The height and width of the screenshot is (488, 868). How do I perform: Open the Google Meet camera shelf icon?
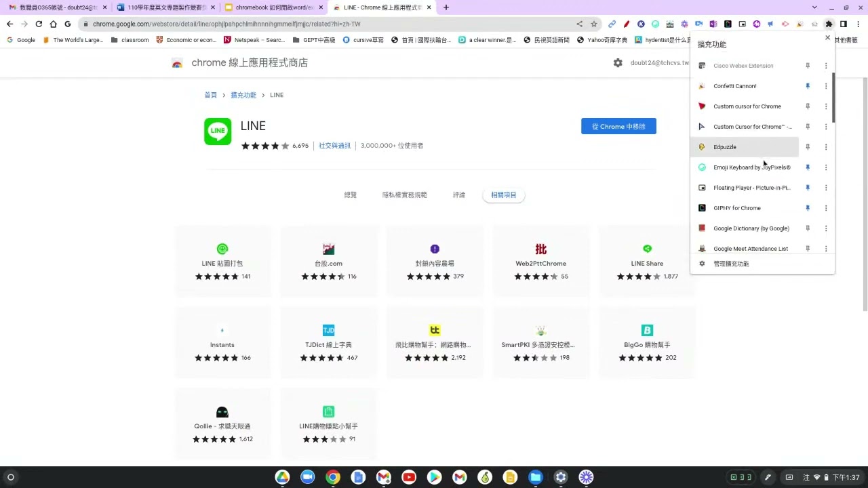coord(307,477)
